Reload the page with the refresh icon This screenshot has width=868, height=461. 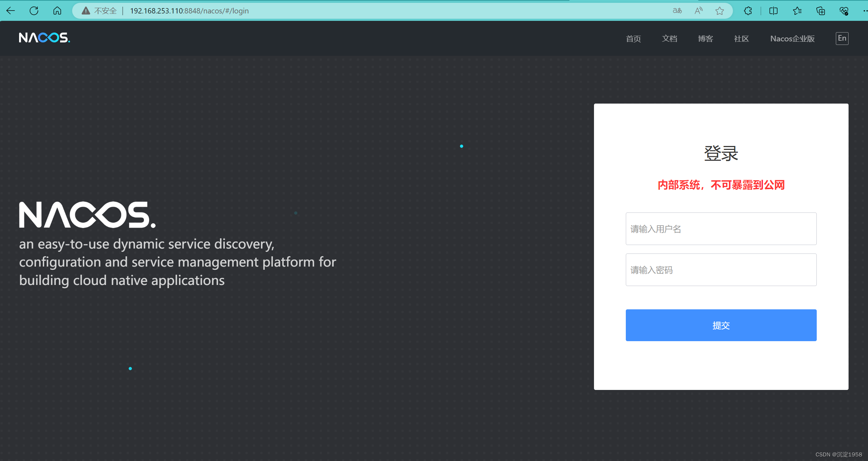point(34,11)
